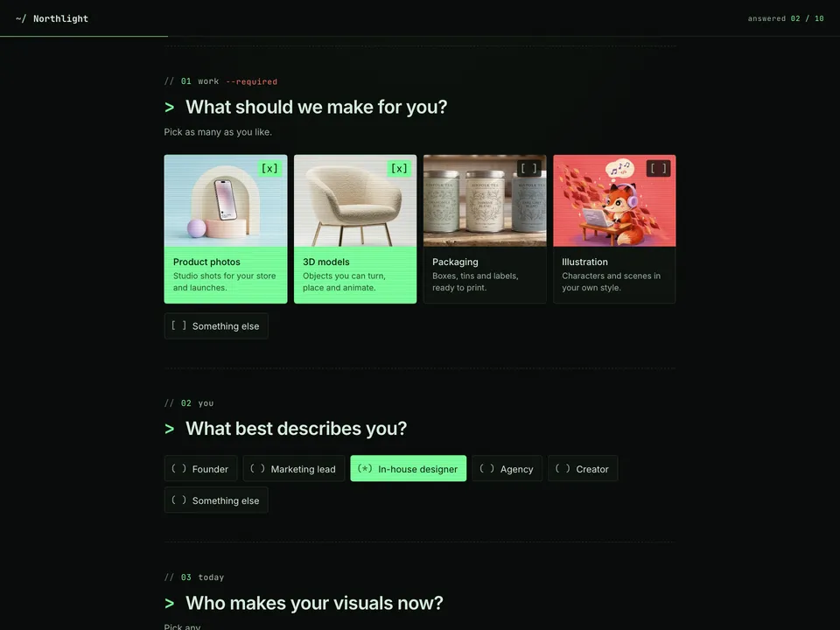This screenshot has width=840, height=630.
Task: Click the 'Pick as many as you like.' hint
Action: tap(218, 132)
